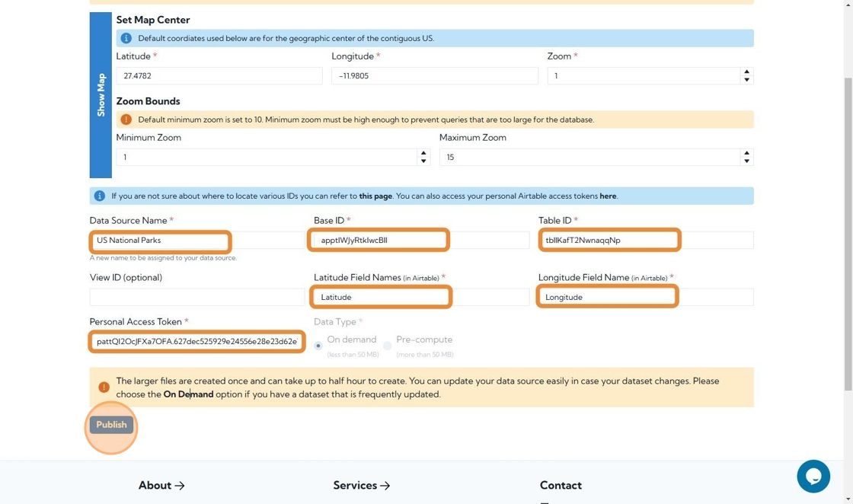Screen dimensions: 853x504
Task: Click 'A new name to be assigned' hint
Action: [163, 257]
